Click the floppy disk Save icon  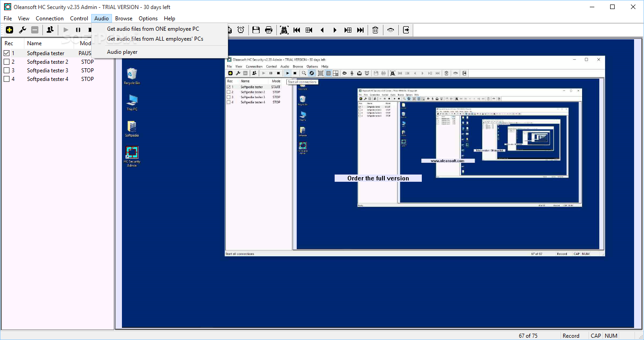point(256,30)
